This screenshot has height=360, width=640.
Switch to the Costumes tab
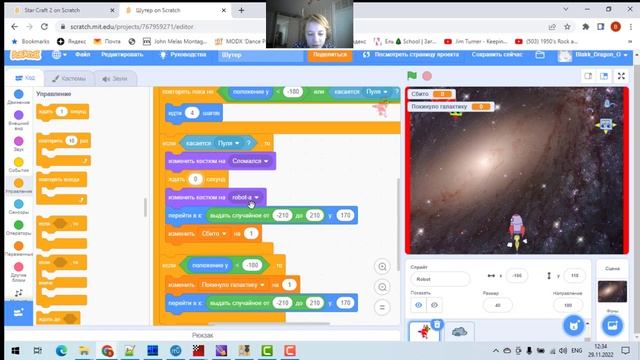(69, 79)
